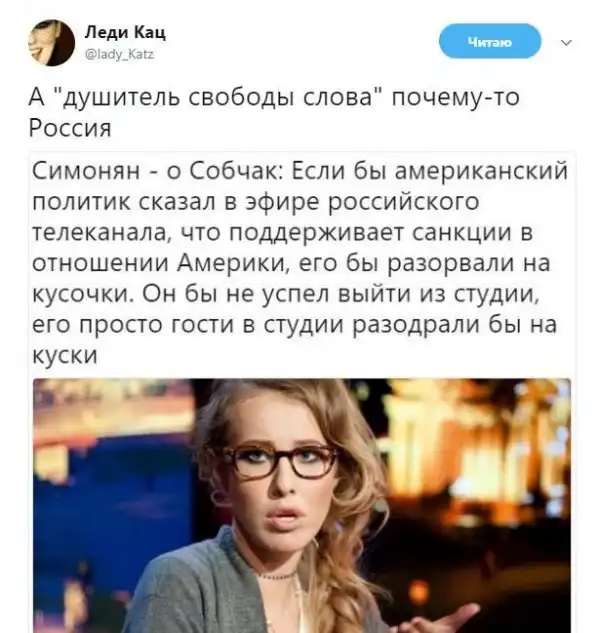Select the tweet text about душитель свободы слова
The image size is (600, 633).
pyautogui.click(x=274, y=112)
